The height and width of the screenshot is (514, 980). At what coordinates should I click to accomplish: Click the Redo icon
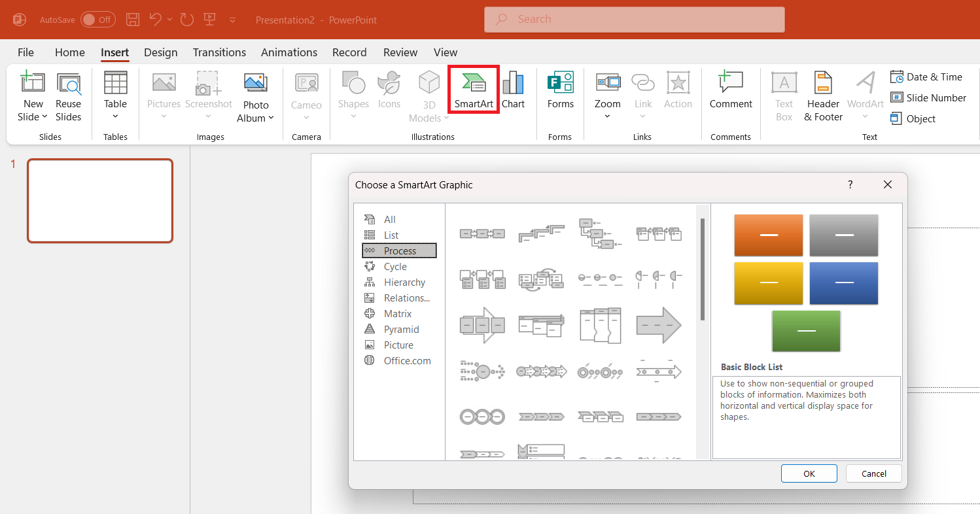(187, 20)
